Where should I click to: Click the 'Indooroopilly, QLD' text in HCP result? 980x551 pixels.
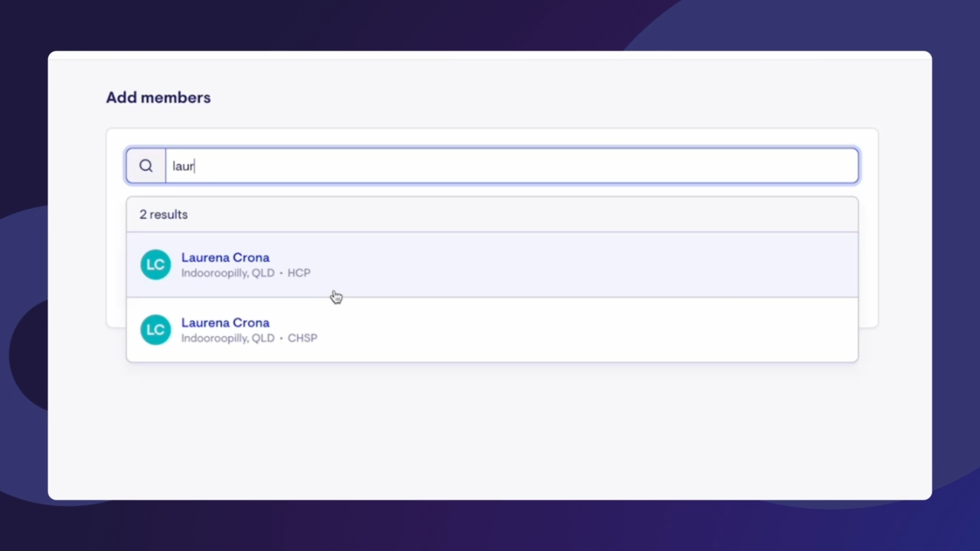click(227, 273)
